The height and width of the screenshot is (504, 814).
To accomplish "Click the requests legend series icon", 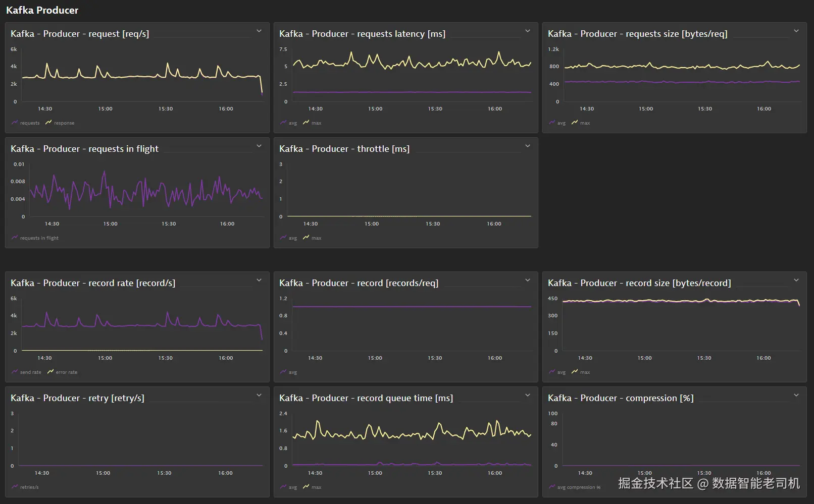I will tap(15, 123).
